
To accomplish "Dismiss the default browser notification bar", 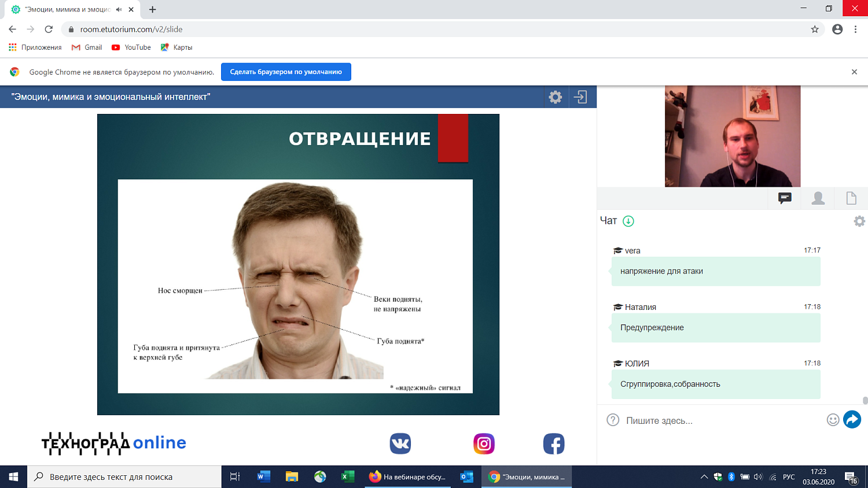I will point(854,72).
